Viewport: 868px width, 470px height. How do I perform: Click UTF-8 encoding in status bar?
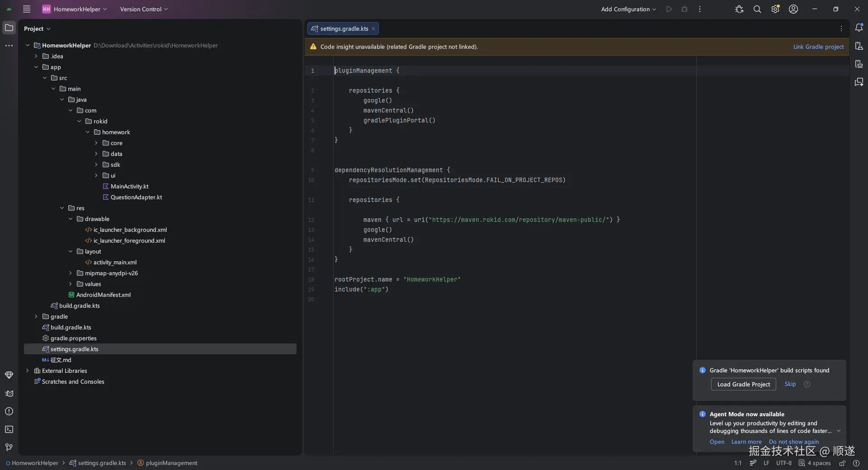pyautogui.click(x=783, y=463)
